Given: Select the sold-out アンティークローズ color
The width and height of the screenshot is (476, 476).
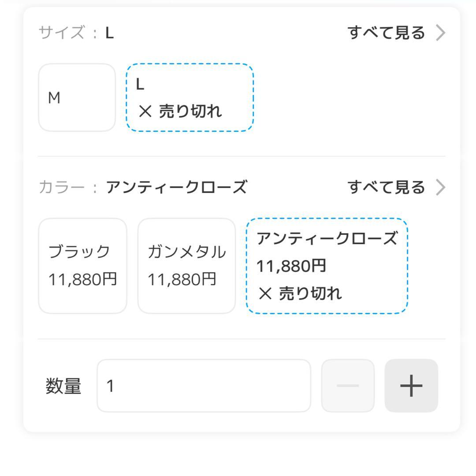Looking at the screenshot, I should (x=327, y=266).
